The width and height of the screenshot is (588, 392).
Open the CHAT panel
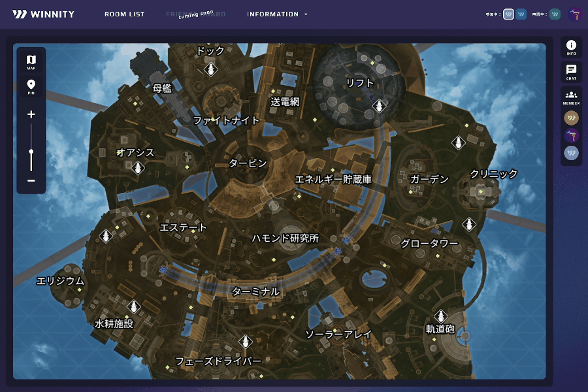point(571,71)
